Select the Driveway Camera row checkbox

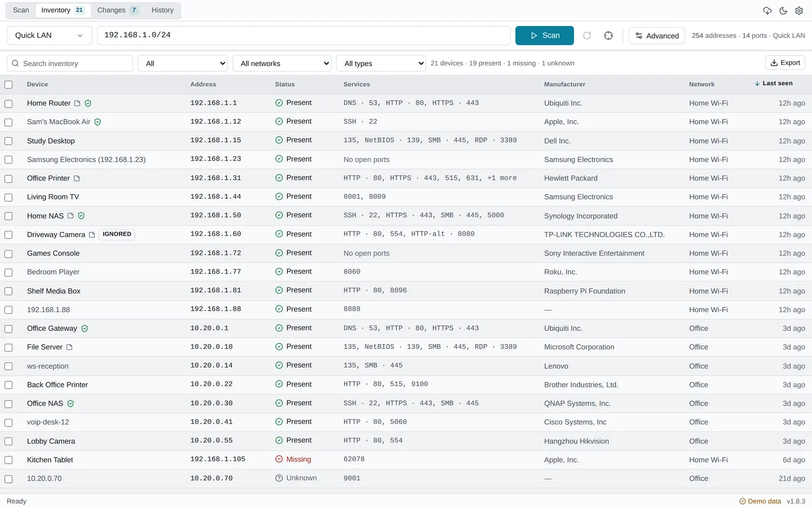tap(8, 235)
